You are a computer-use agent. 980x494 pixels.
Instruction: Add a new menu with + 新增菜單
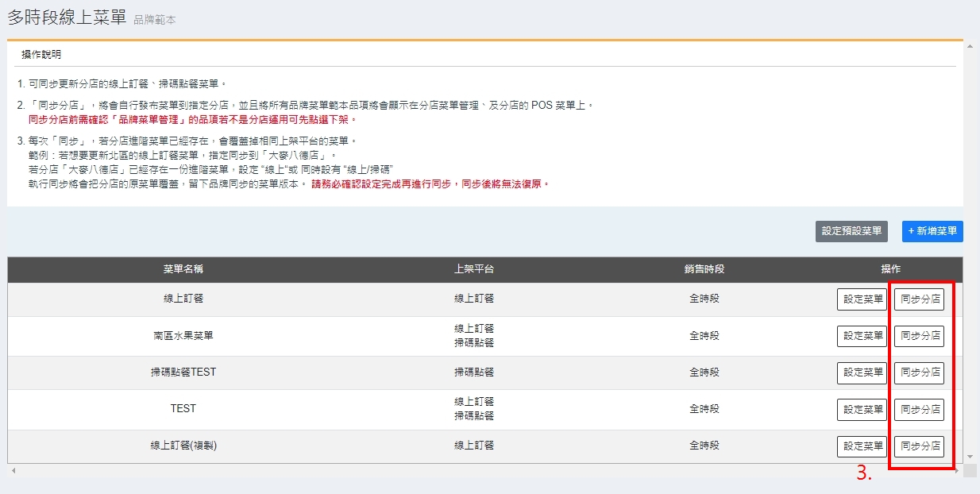[x=932, y=231]
